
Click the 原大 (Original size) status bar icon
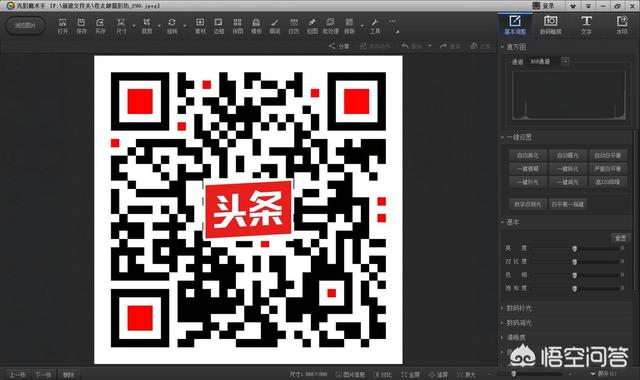[467, 374]
